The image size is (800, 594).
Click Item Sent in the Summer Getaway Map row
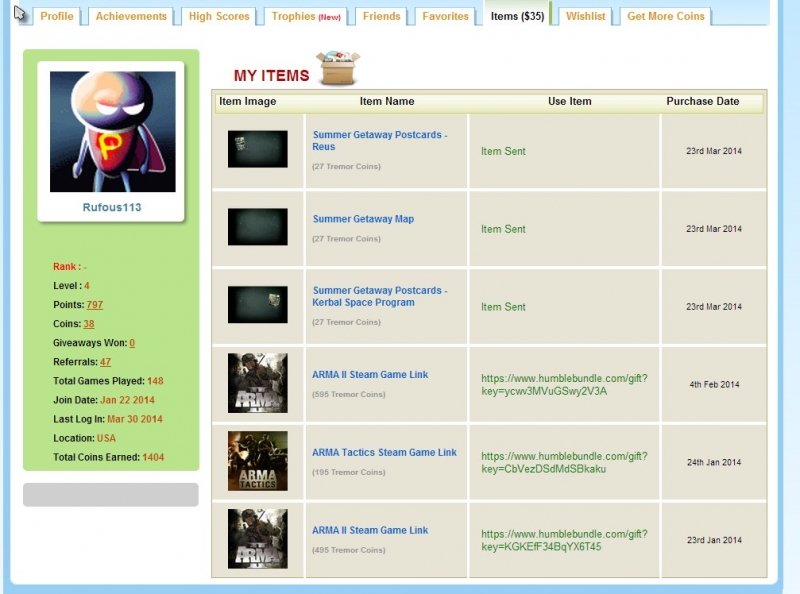point(503,229)
